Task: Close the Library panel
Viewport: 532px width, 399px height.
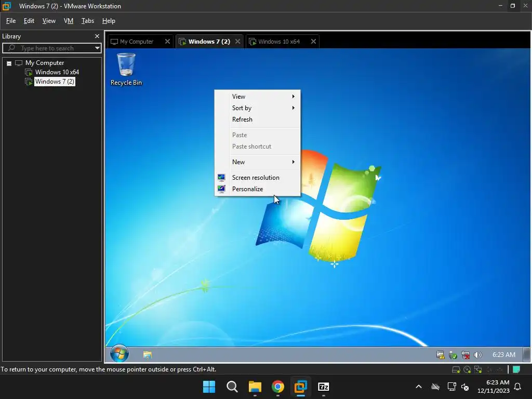Action: pyautogui.click(x=97, y=36)
